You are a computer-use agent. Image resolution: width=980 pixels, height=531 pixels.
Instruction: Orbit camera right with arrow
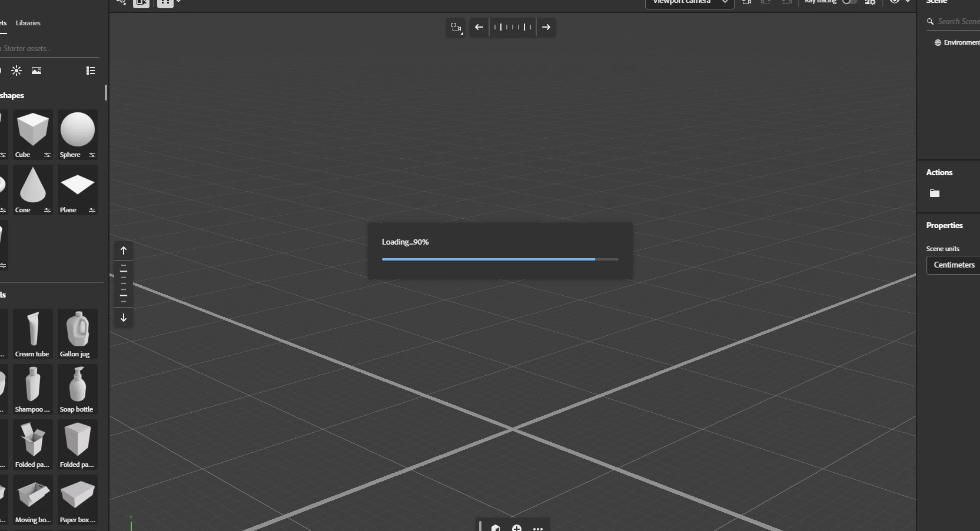[546, 27]
